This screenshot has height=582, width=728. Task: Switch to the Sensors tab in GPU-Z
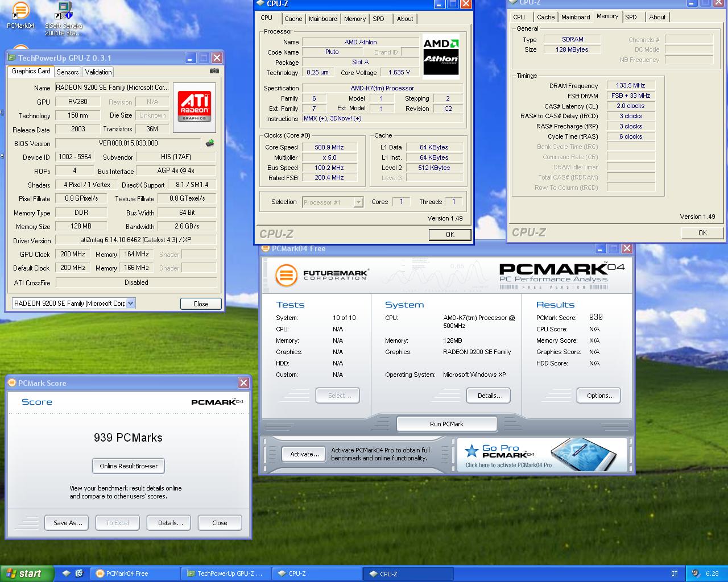(68, 72)
